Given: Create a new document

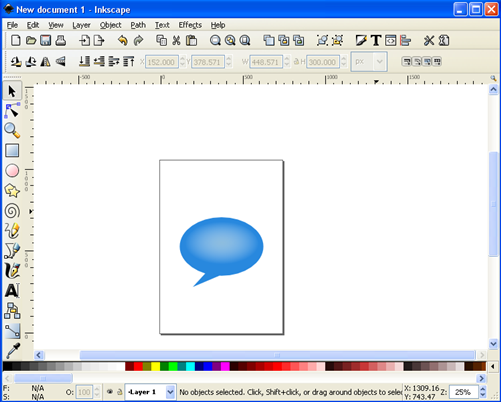Looking at the screenshot, I should 16,41.
